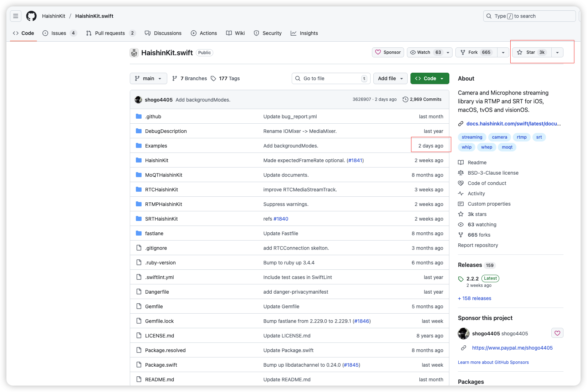
Task: Open the green Code dropdown
Action: pos(430,78)
